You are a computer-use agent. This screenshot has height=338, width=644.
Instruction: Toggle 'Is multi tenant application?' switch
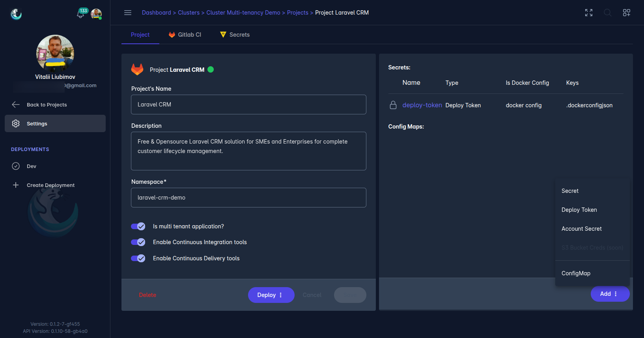click(x=138, y=226)
